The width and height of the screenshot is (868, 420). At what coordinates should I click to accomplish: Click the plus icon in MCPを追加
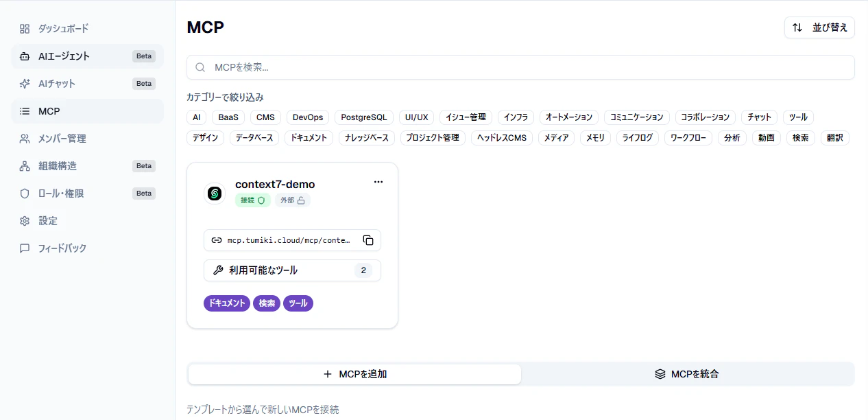click(328, 374)
